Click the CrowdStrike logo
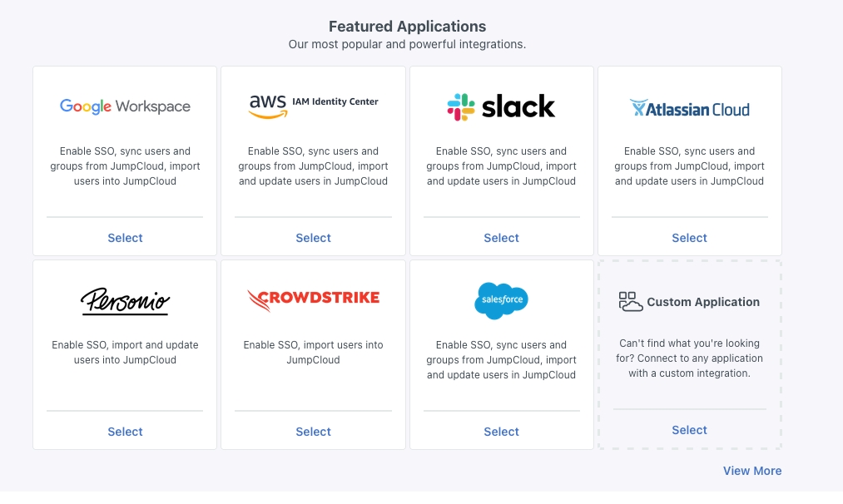The height and width of the screenshot is (504, 843). tap(313, 299)
